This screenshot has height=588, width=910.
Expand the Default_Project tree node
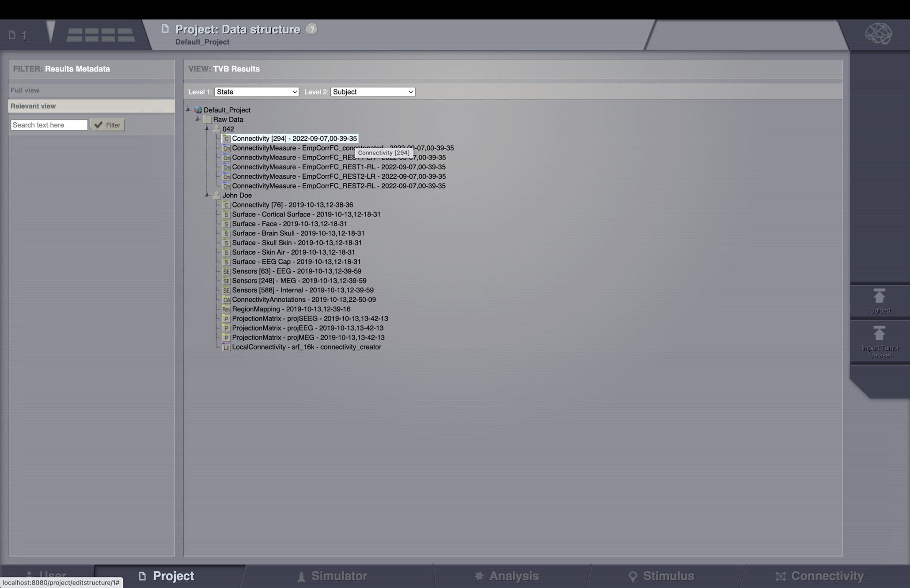coord(188,109)
